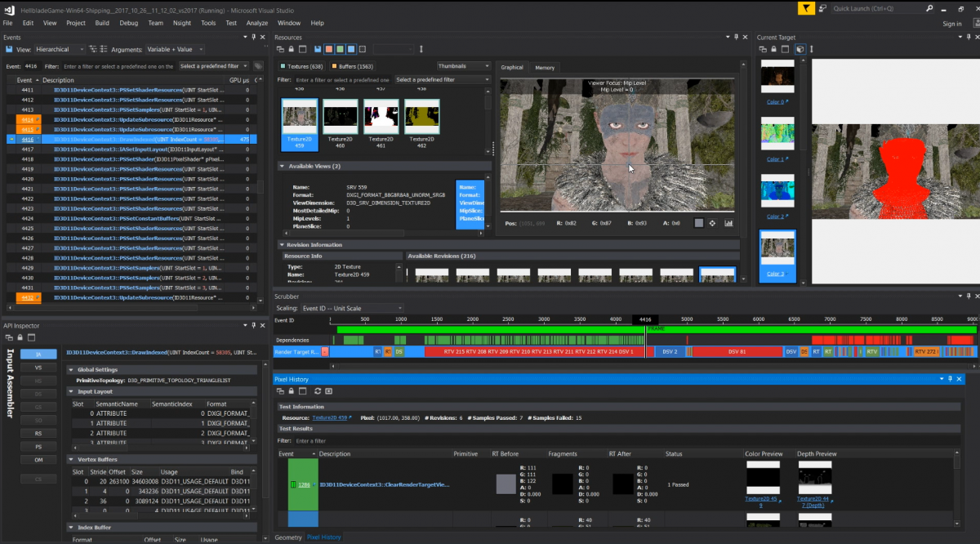Click the Events filter input field
This screenshot has width=980, height=544.
tap(118, 66)
